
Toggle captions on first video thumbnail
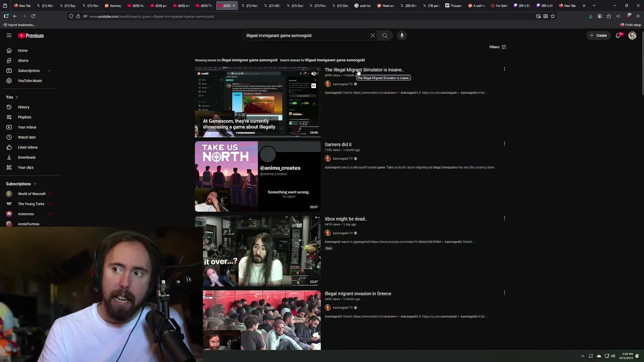tap(313, 85)
